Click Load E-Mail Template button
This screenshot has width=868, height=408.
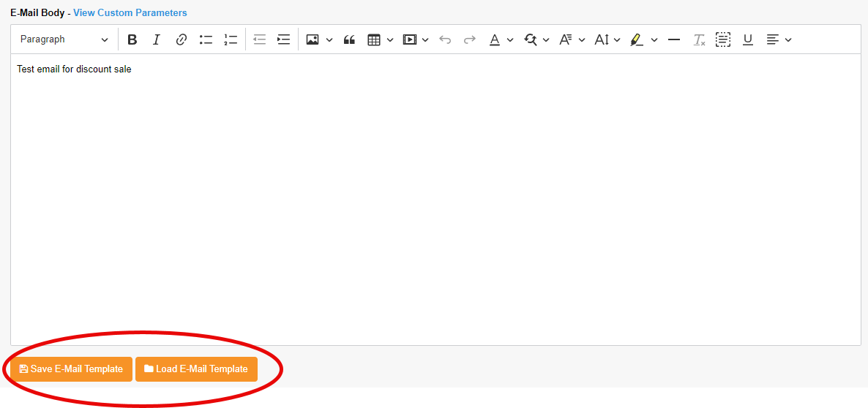click(196, 369)
